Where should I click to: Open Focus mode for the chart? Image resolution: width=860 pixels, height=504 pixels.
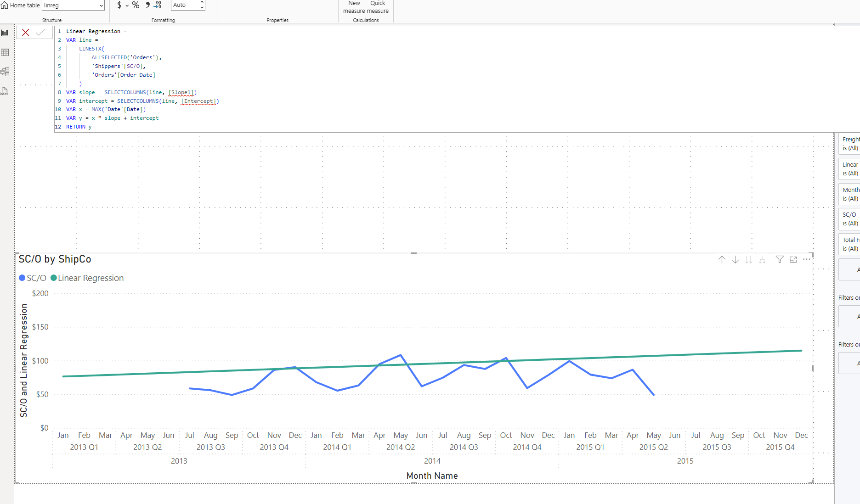793,260
